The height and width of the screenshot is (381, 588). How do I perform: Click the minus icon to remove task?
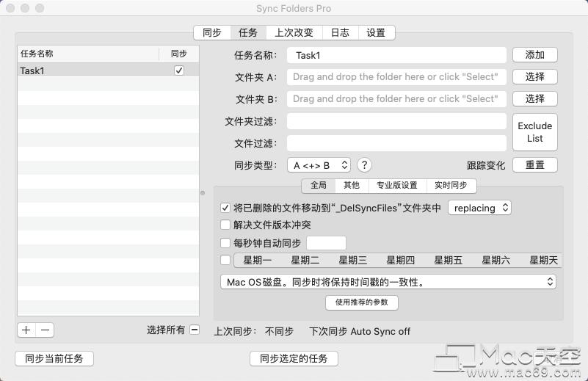coord(45,330)
